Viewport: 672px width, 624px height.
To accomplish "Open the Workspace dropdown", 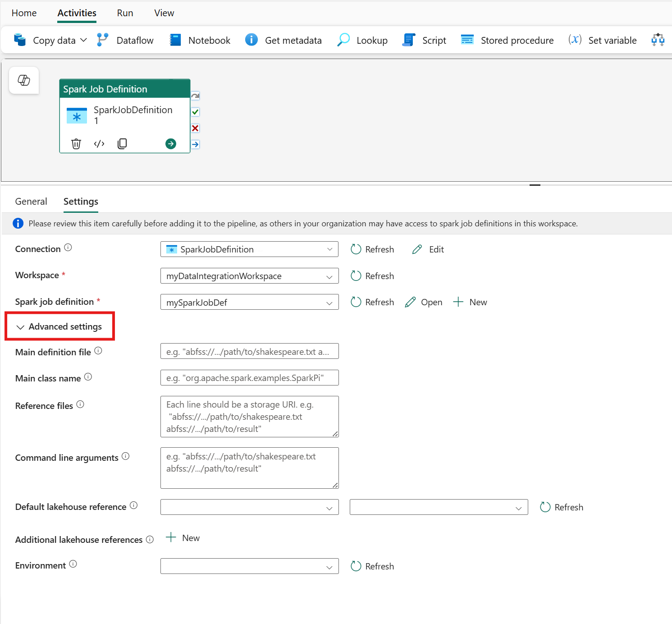I will [249, 276].
